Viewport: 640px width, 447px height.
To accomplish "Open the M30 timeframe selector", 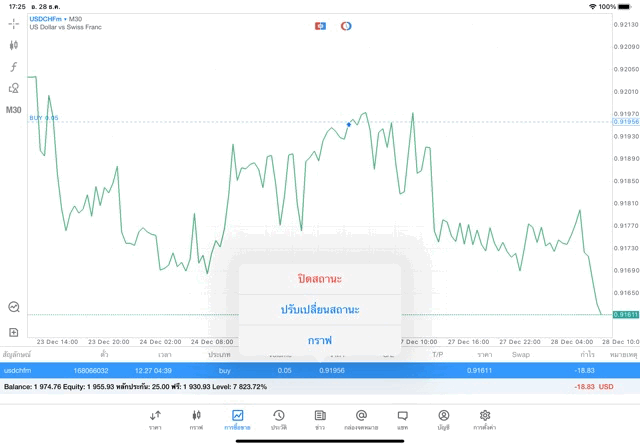I will coord(14,110).
